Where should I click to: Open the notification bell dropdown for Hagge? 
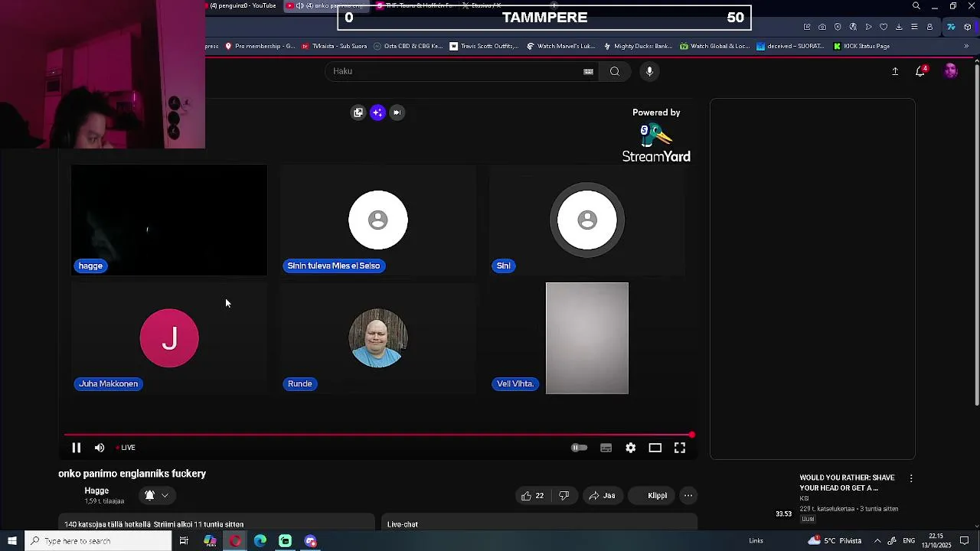[x=156, y=495]
